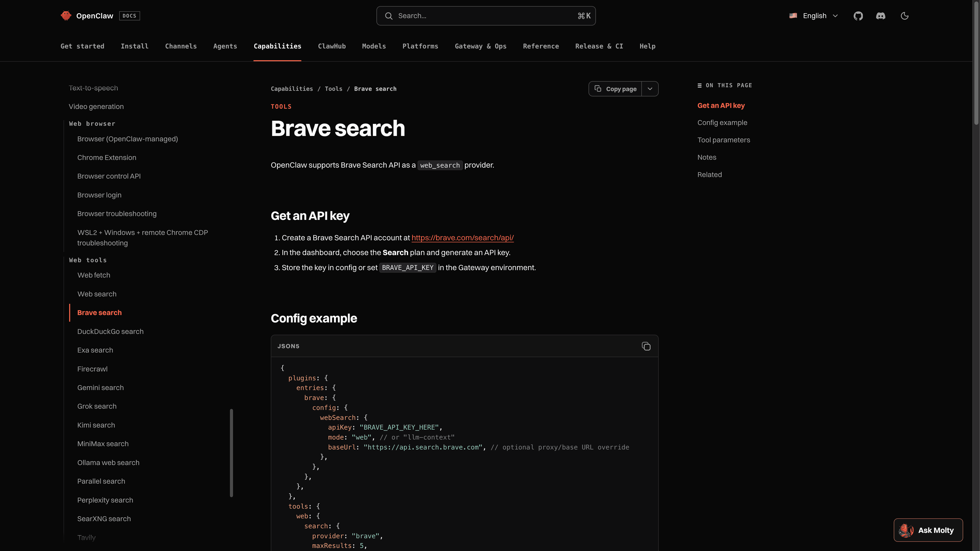Open Kimi search page
The width and height of the screenshot is (980, 551).
(x=96, y=425)
